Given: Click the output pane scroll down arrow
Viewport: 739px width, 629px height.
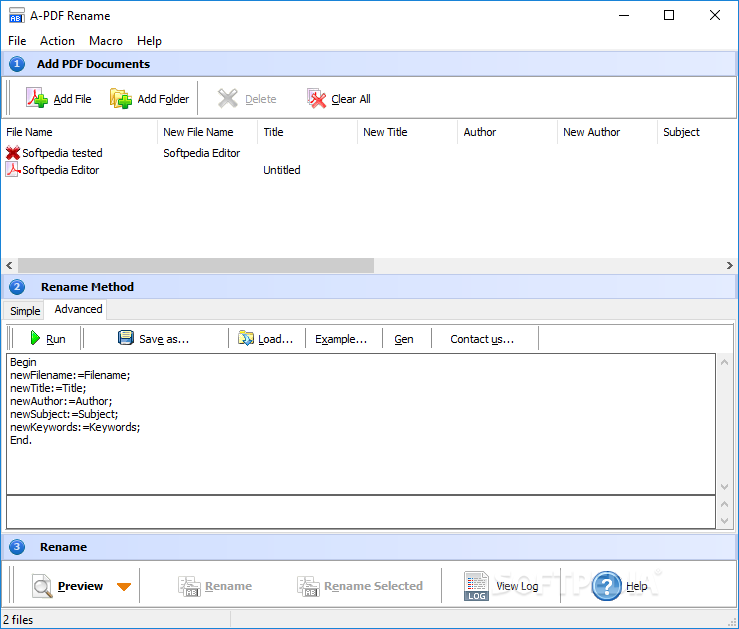Looking at the screenshot, I should coord(725,521).
